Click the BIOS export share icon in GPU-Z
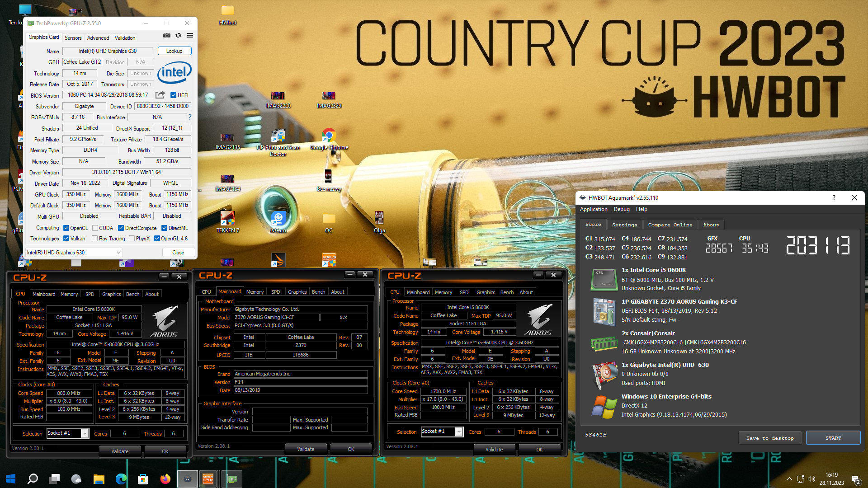 pos(160,95)
